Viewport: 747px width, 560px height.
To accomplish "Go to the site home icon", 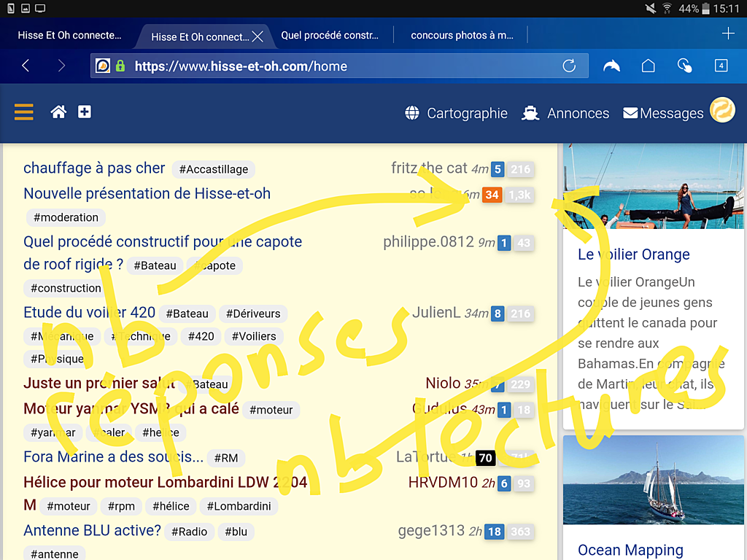I will pyautogui.click(x=58, y=112).
